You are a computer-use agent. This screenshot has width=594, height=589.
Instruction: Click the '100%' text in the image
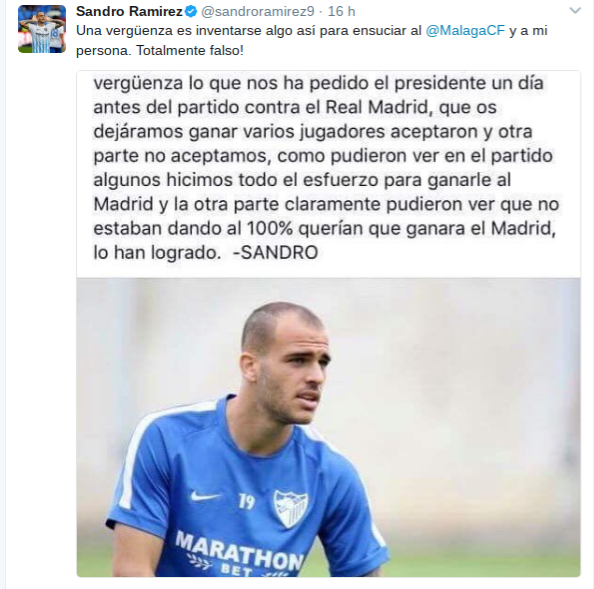[x=269, y=228]
